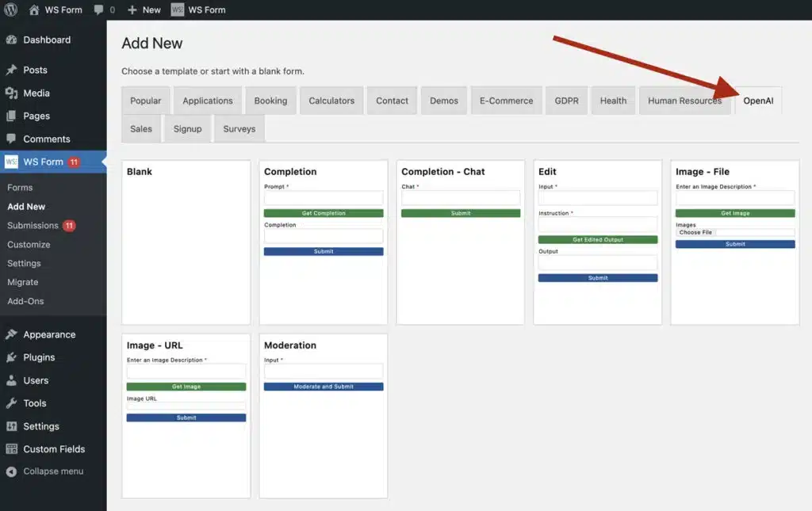This screenshot has height=511, width=812.
Task: Open the Surveys template tab
Action: click(x=239, y=128)
